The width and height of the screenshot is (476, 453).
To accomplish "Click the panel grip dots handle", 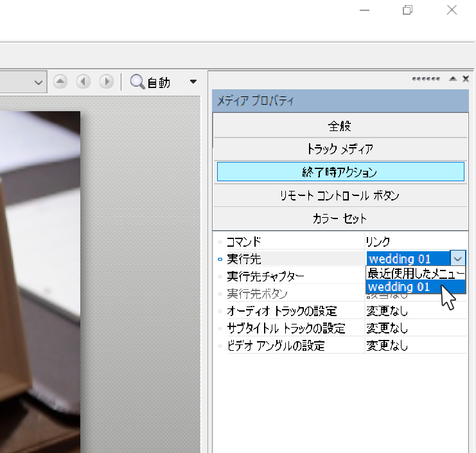I will (426, 79).
